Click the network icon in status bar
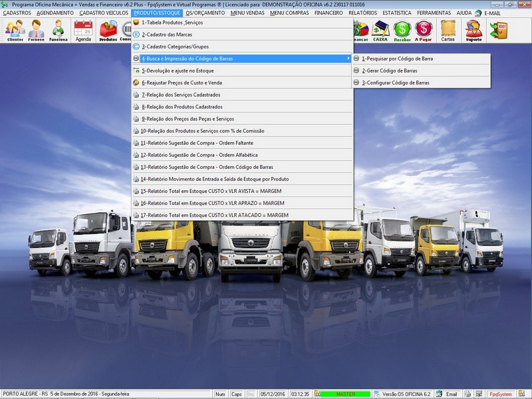This screenshot has width=532, height=399. (x=479, y=394)
